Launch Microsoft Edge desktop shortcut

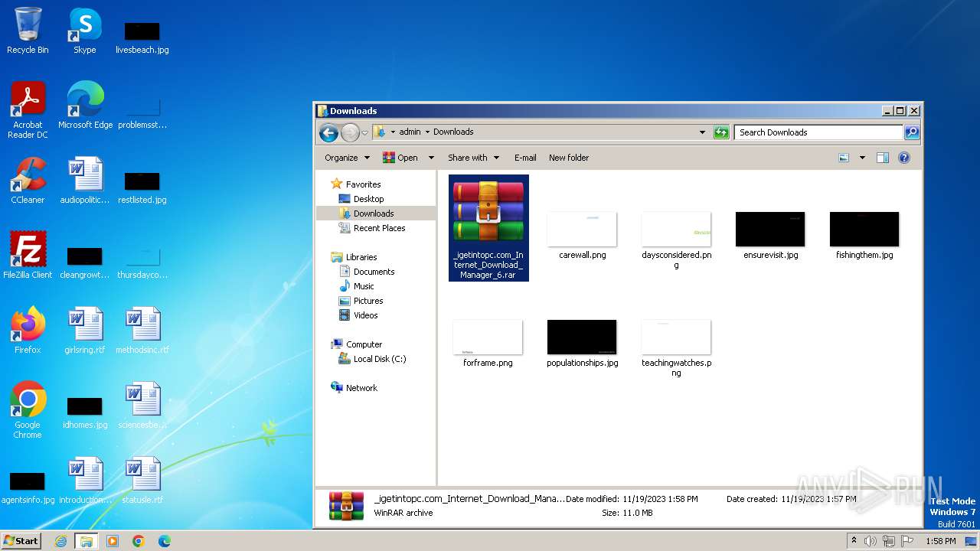tap(85, 106)
